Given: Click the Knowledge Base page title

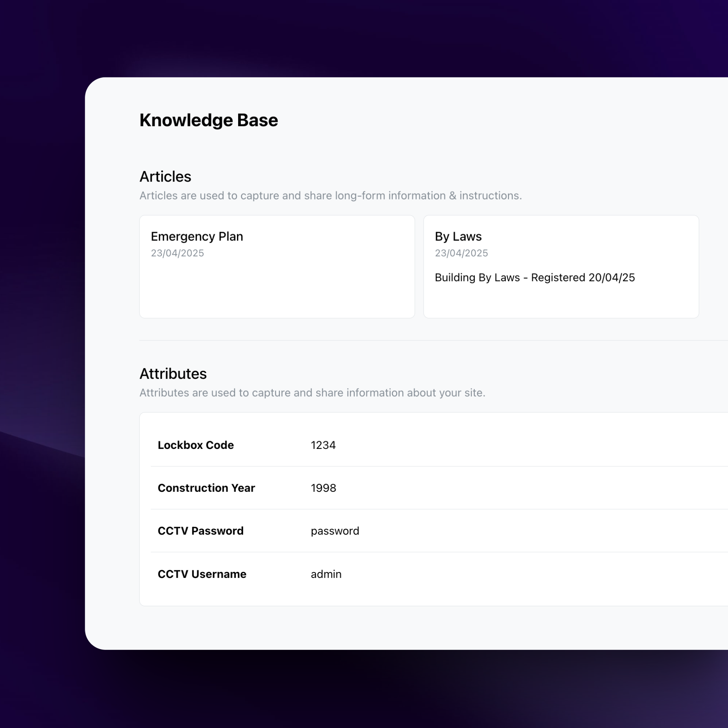Looking at the screenshot, I should pos(209,120).
